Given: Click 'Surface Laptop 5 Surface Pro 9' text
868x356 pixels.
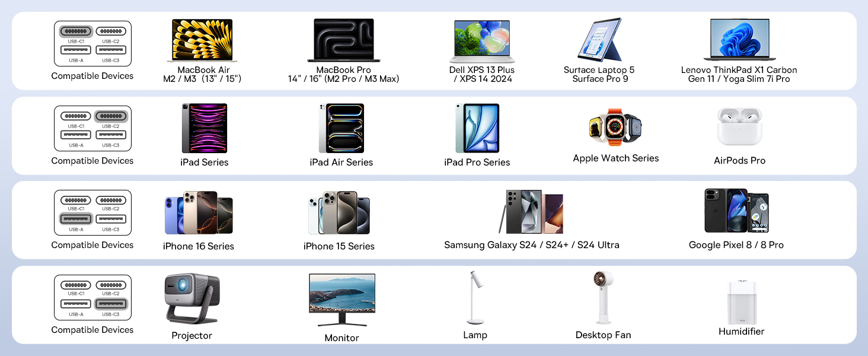Looking at the screenshot, I should [599, 75].
